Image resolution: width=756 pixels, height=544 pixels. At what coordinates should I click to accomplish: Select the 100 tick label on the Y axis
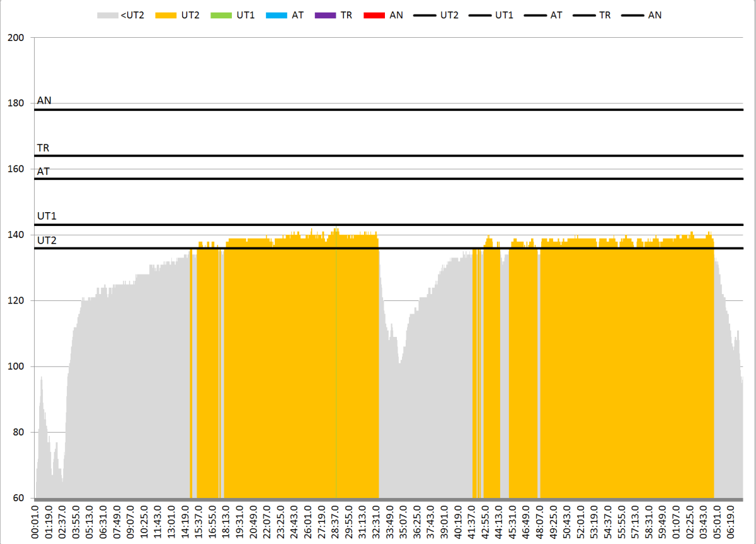coord(16,366)
